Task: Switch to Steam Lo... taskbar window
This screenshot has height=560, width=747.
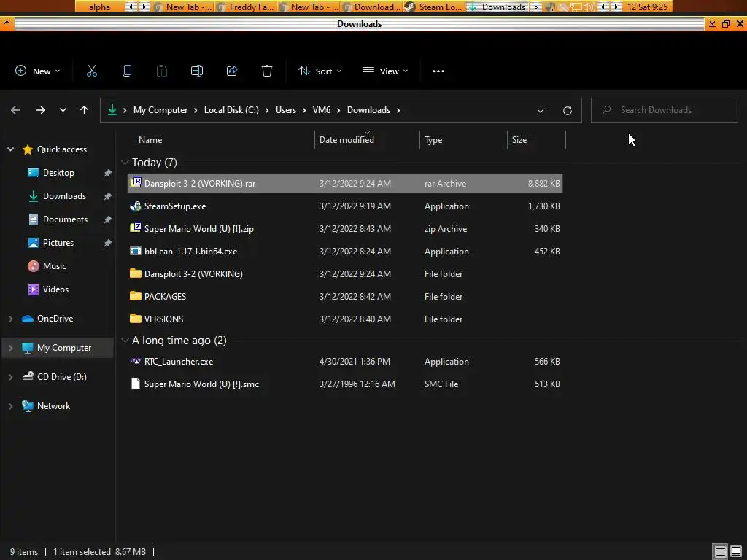Action: 433,7
